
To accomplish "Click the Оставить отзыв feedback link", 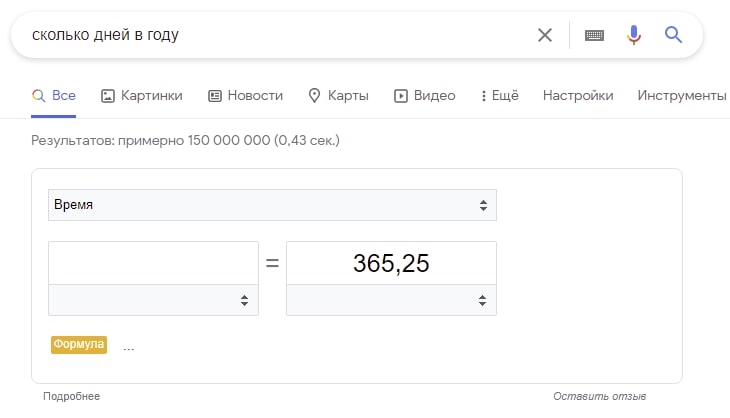I will click(x=599, y=397).
